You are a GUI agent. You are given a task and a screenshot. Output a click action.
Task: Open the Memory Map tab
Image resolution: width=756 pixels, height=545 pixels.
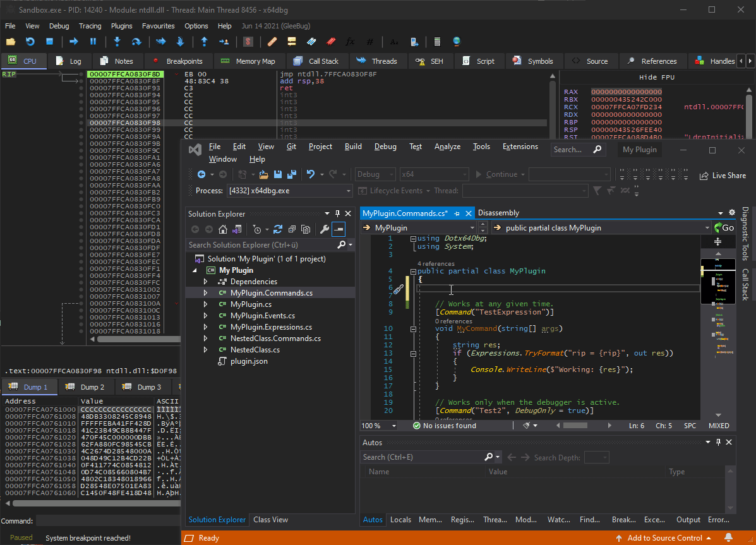pos(248,61)
